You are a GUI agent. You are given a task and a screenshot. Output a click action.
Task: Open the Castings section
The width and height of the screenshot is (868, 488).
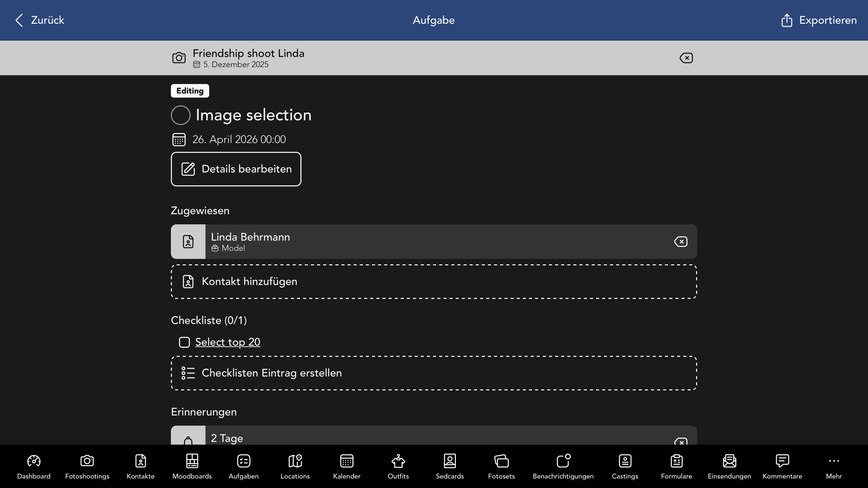coord(625,466)
